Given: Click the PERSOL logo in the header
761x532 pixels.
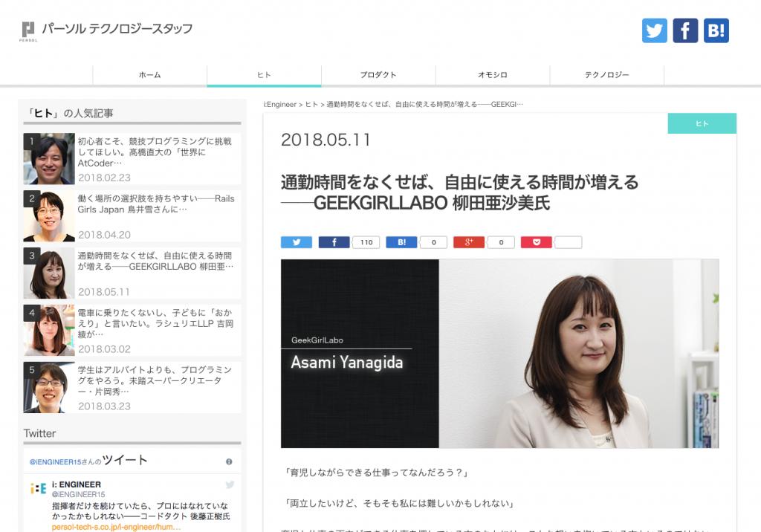Looking at the screenshot, I should (28, 31).
